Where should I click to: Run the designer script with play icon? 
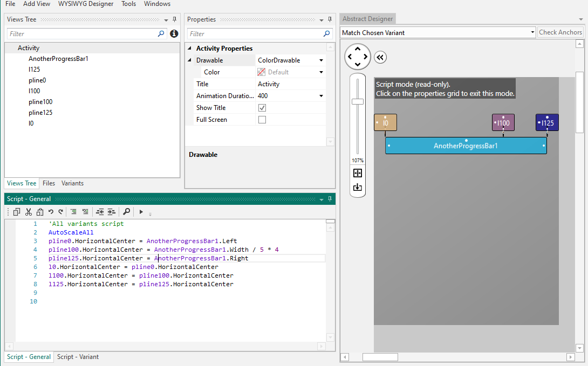coord(141,212)
